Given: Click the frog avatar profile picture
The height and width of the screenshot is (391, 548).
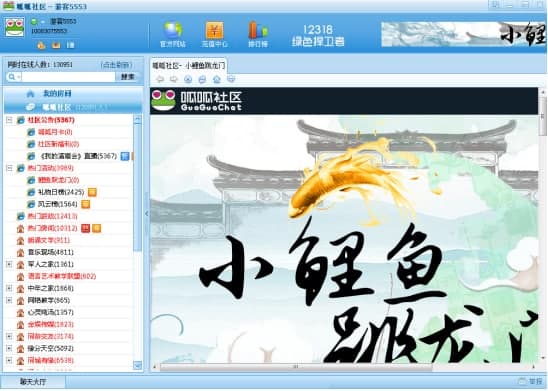Looking at the screenshot, I should [x=15, y=28].
